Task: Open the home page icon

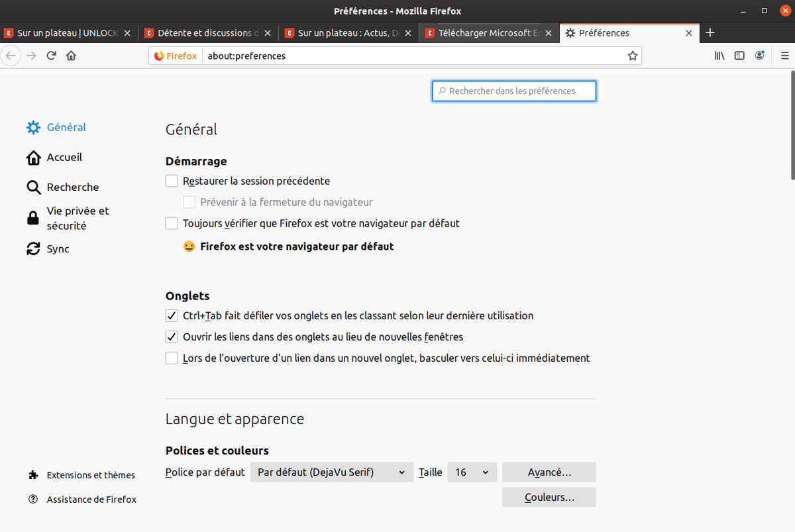Action: (72, 56)
